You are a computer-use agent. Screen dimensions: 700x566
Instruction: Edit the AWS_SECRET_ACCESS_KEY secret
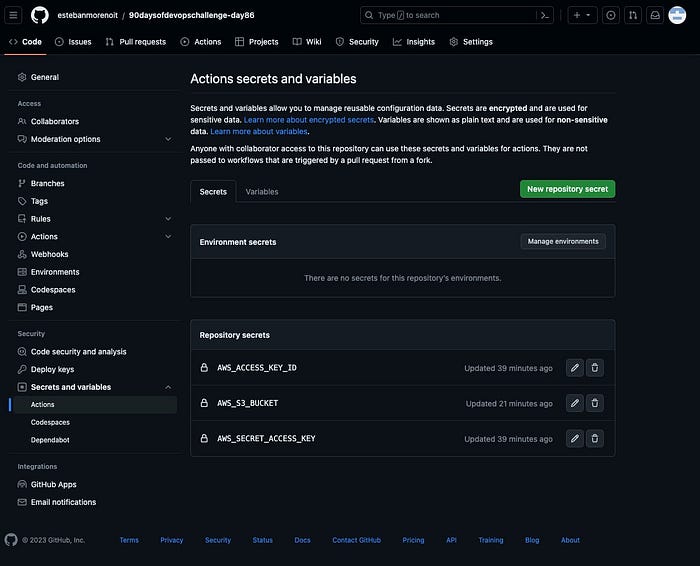click(575, 439)
